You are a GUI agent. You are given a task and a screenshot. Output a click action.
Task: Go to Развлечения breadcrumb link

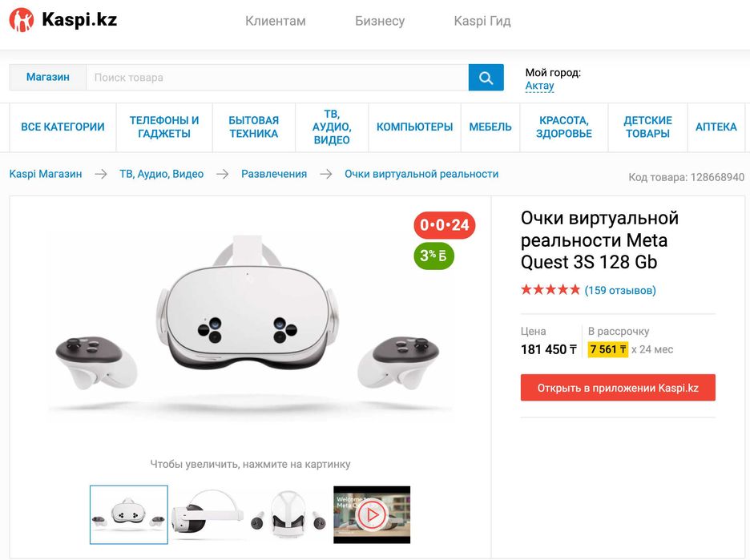click(274, 174)
